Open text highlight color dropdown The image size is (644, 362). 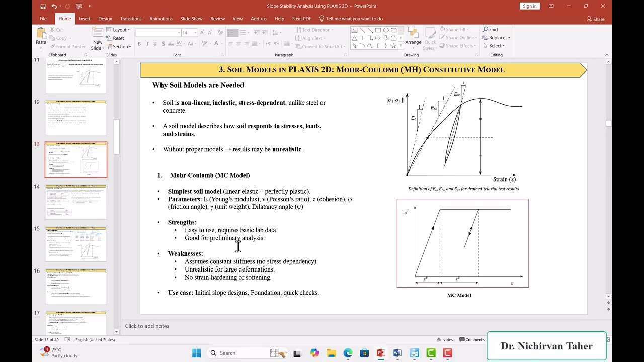209,44
